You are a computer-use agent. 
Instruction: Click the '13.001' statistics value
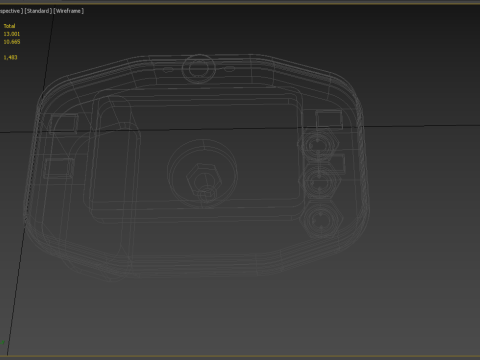pos(12,34)
